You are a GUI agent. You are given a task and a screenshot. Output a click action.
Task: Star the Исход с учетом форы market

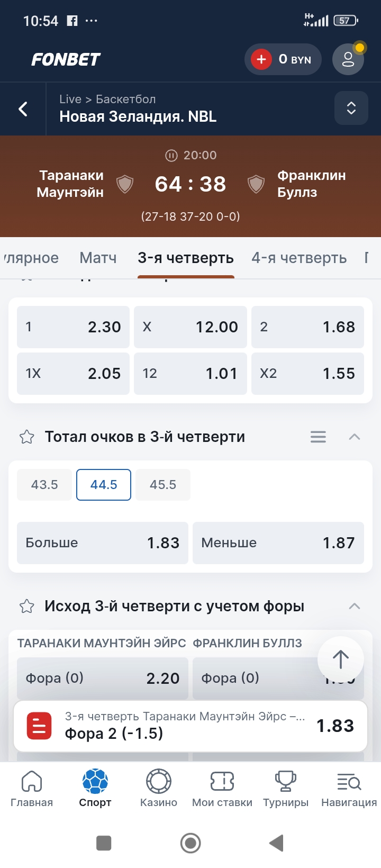point(26,606)
